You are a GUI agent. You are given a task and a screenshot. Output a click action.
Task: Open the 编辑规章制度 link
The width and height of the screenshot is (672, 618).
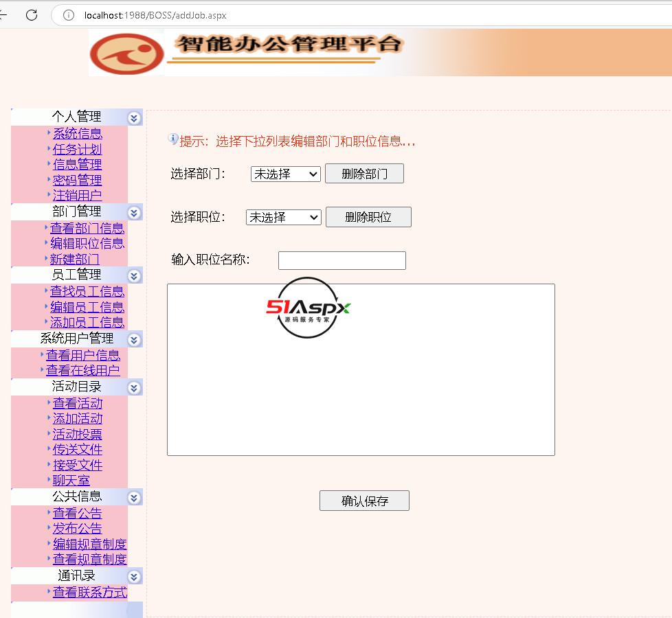tap(90, 544)
